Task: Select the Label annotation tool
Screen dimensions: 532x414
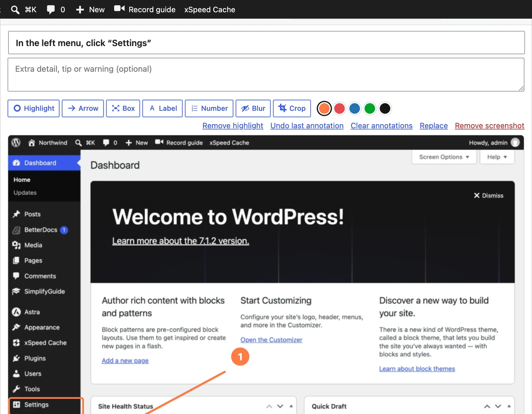Action: coord(163,108)
